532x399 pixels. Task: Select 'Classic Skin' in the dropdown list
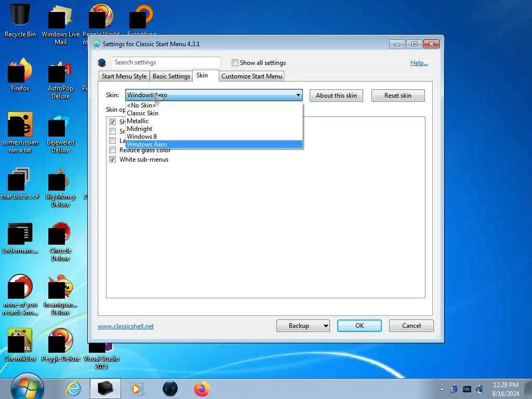214,113
